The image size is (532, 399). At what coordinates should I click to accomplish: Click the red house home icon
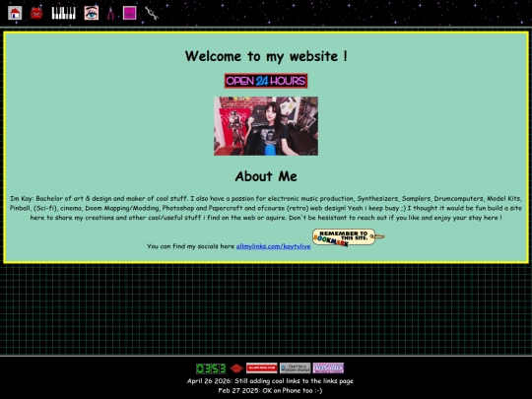(x=15, y=13)
